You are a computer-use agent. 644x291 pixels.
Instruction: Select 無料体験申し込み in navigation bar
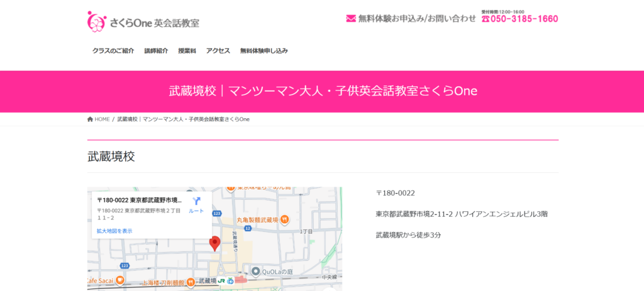click(264, 51)
